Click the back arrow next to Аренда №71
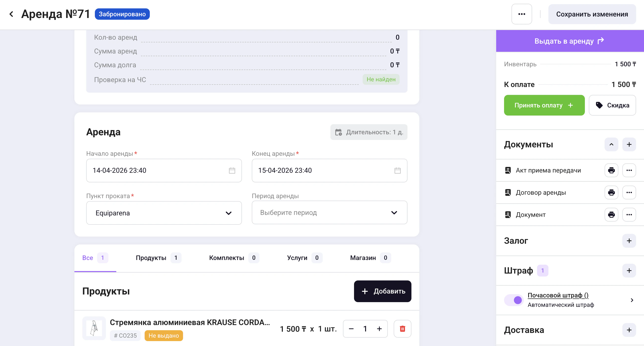 pos(11,14)
